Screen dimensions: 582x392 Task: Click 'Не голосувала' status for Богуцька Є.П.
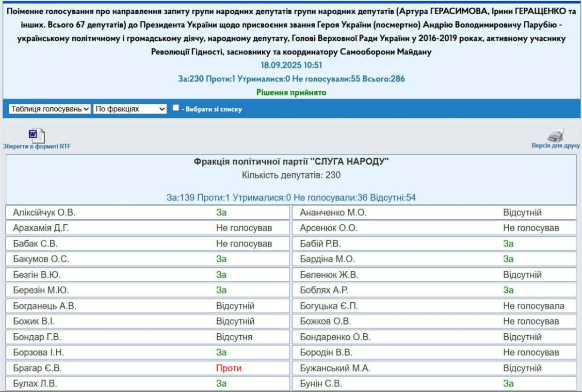pos(533,306)
